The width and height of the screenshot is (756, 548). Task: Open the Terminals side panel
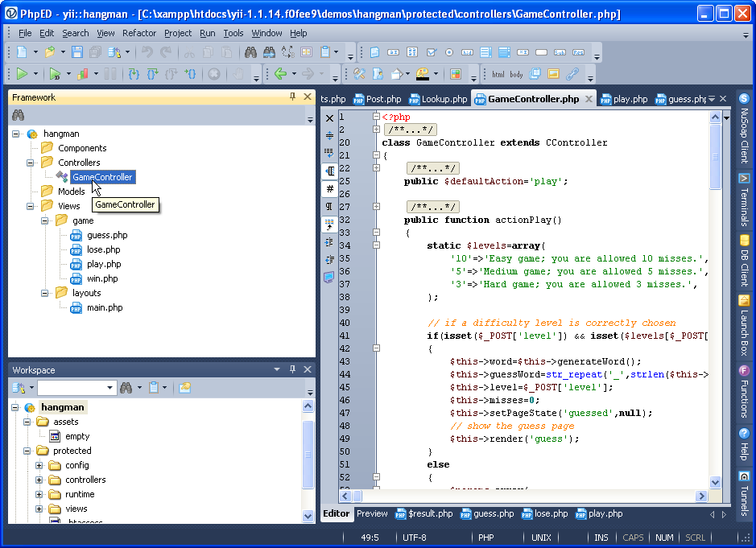click(x=745, y=200)
